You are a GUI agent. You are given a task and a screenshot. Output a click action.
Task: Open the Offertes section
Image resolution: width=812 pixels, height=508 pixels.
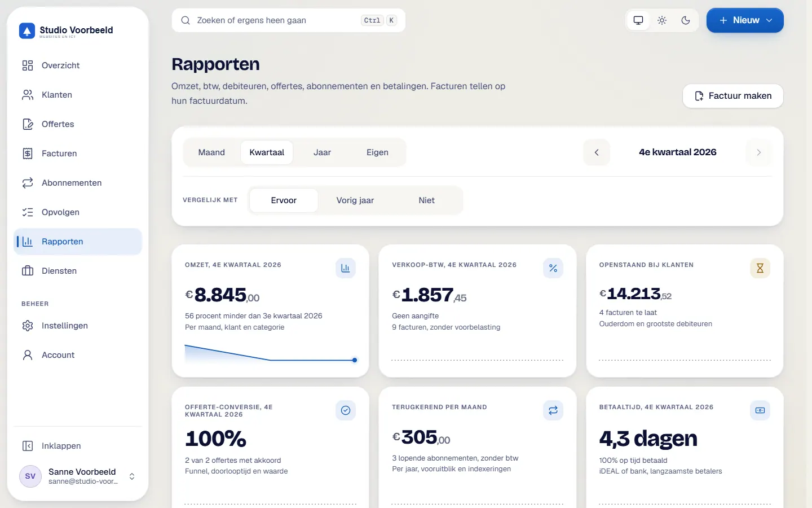coord(78,124)
